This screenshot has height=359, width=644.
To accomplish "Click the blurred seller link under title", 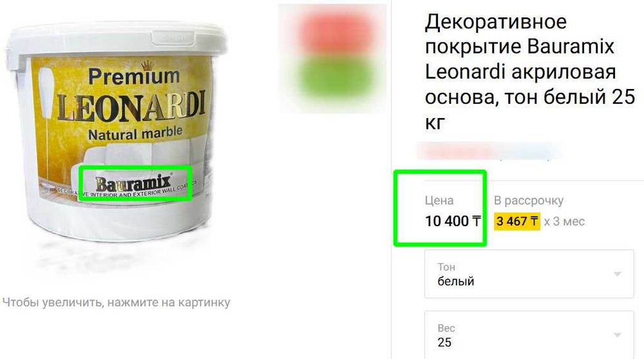I will coord(489,151).
